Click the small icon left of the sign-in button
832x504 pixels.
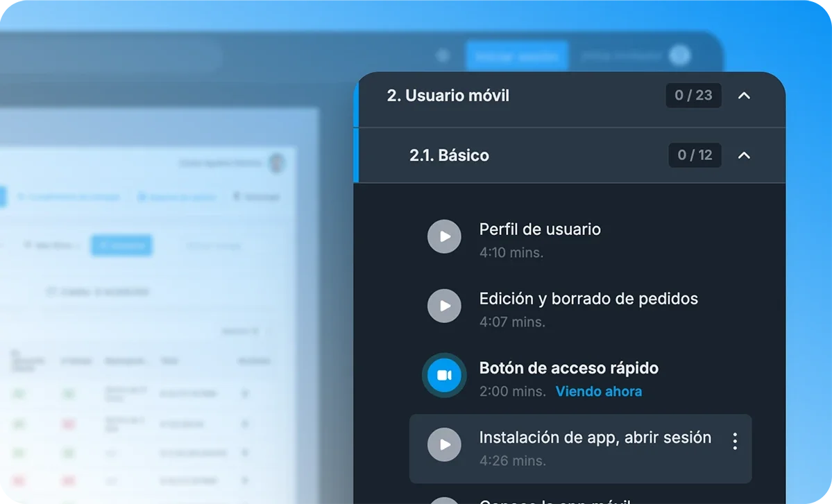[442, 55]
